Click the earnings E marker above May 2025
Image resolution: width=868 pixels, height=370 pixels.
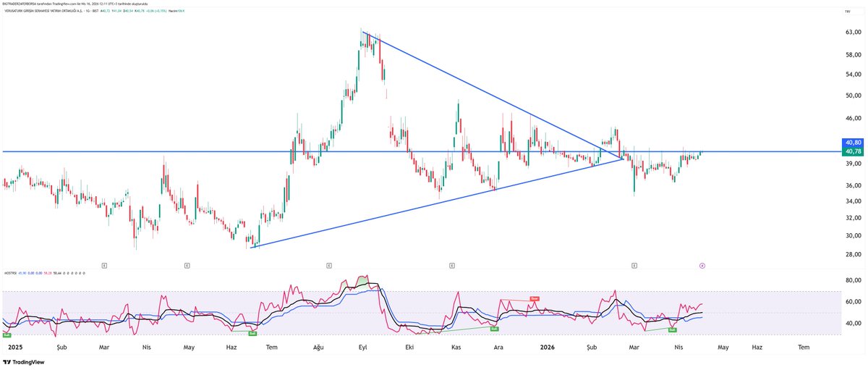point(187,266)
